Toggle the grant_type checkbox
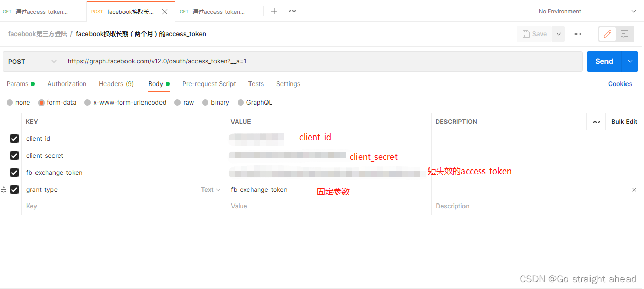The height and width of the screenshot is (289, 644). [14, 190]
